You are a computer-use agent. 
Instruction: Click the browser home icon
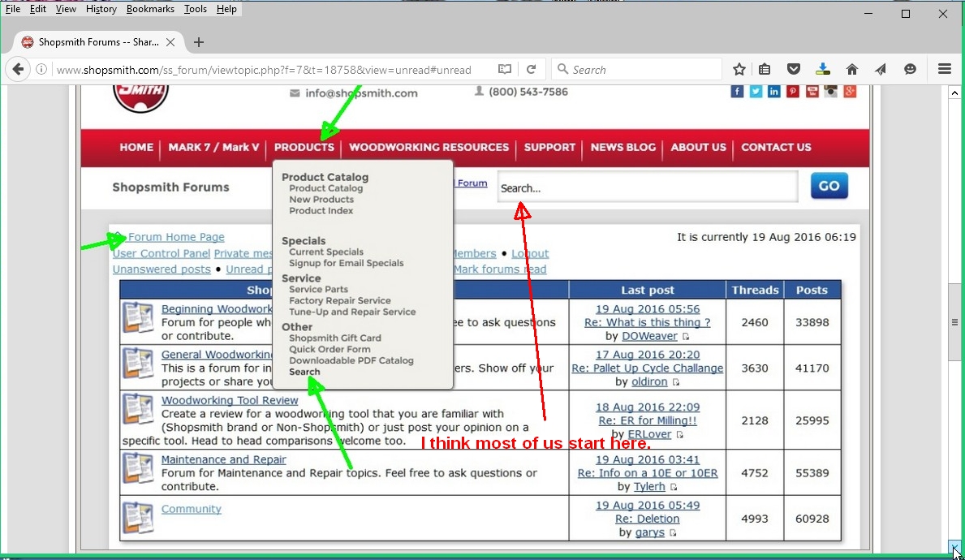pyautogui.click(x=851, y=70)
